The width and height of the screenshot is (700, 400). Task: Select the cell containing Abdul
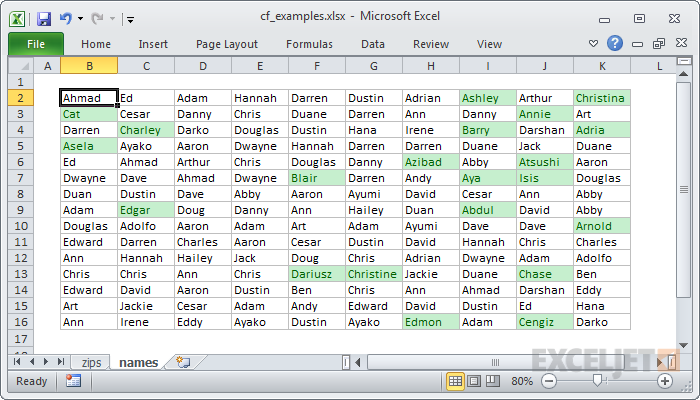(488, 210)
